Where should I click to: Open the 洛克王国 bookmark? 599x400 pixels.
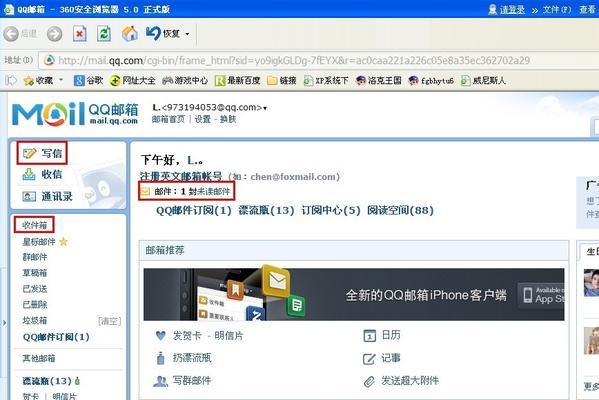click(x=379, y=81)
